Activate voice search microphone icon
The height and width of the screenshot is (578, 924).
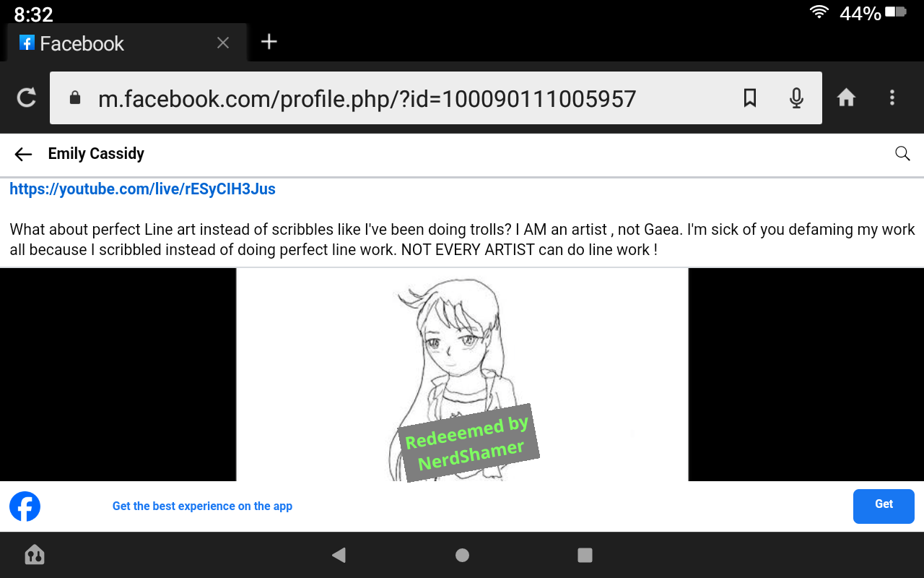[796, 98]
